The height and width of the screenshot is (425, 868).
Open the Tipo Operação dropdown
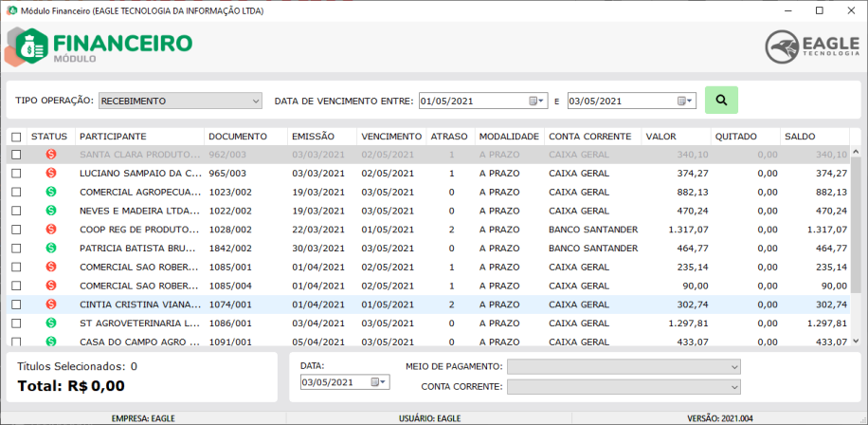coord(180,101)
